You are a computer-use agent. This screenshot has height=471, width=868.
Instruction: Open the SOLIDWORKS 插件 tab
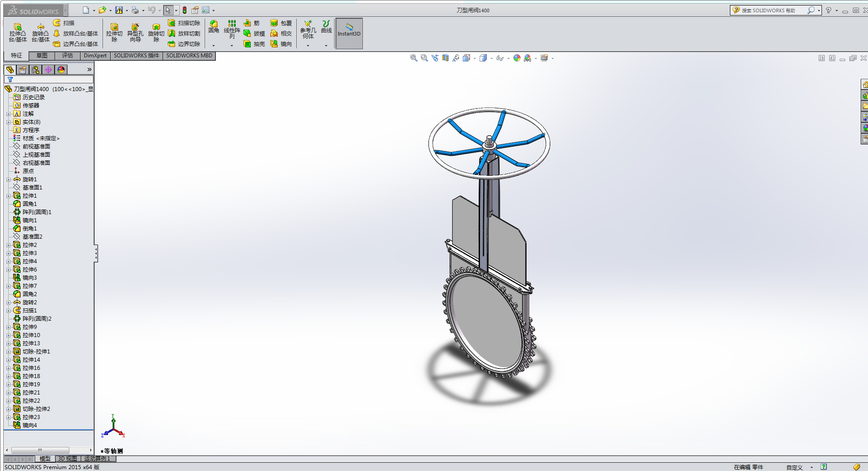point(136,56)
